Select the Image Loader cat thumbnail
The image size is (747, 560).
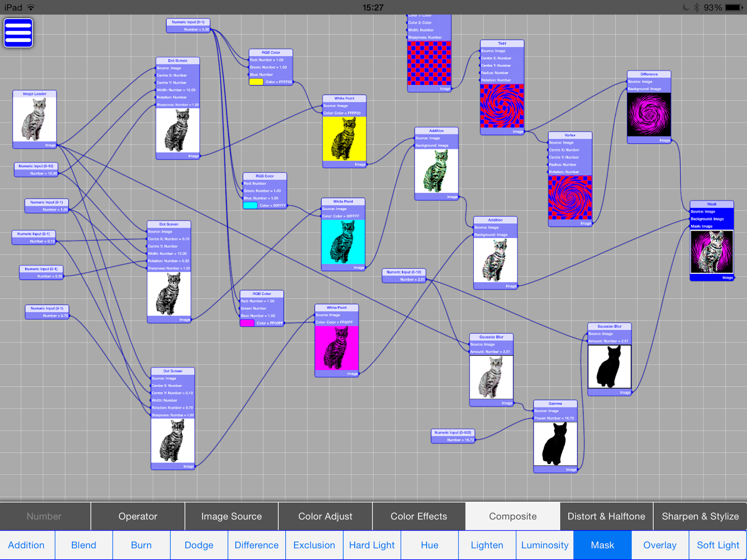pyautogui.click(x=35, y=119)
